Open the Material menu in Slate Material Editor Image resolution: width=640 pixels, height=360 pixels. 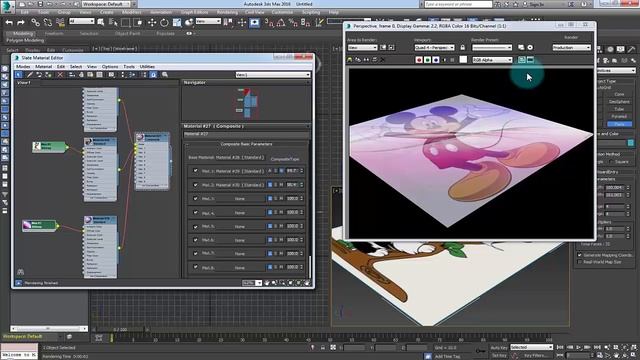pyautogui.click(x=43, y=67)
